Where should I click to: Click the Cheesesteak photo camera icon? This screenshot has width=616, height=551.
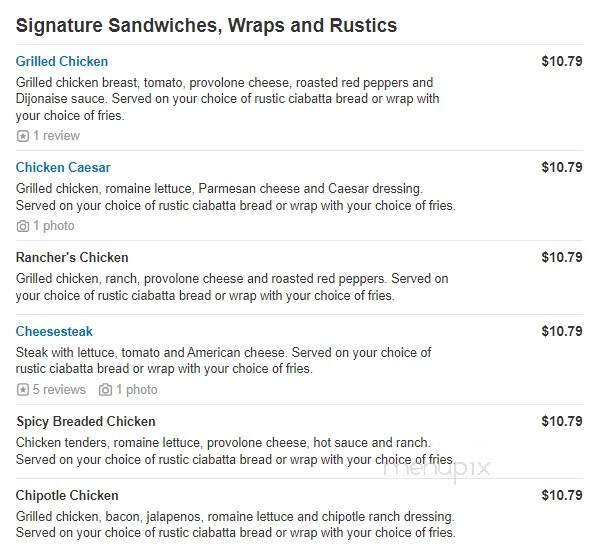click(x=105, y=390)
